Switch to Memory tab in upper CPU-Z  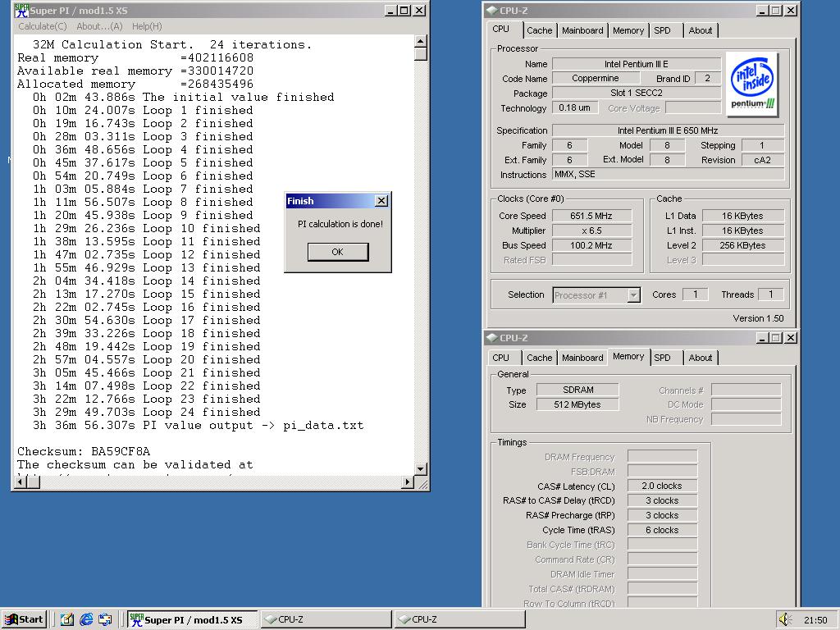628,30
